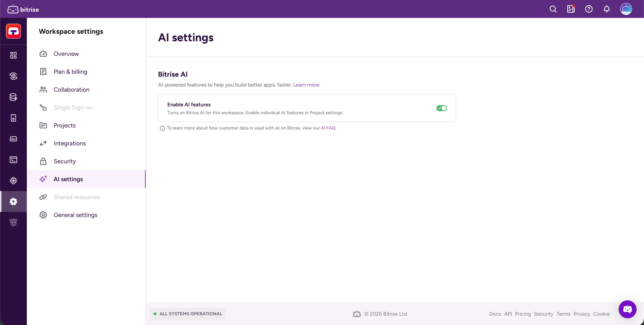Open Integrations settings
644x325 pixels.
tap(86, 143)
